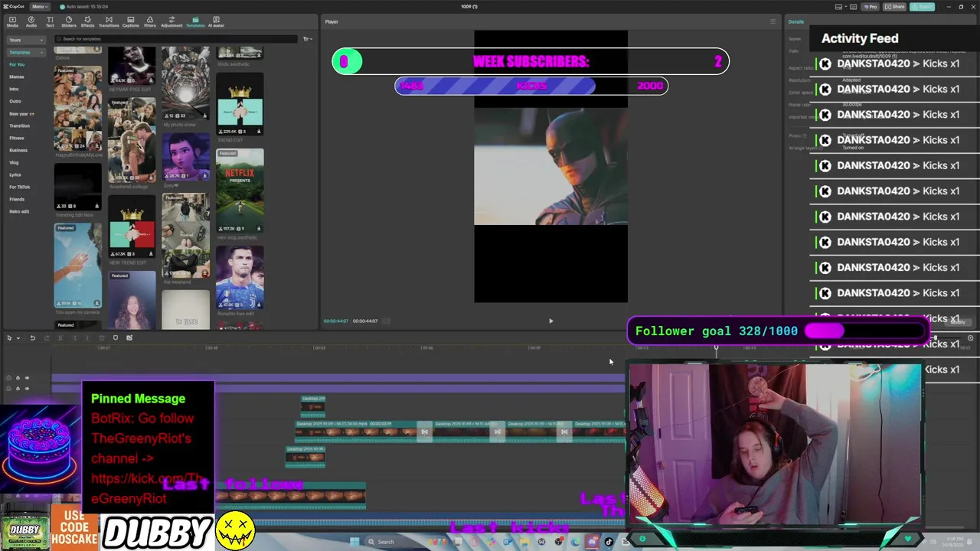
Task: Open the AI avatar panel
Action: tap(216, 21)
